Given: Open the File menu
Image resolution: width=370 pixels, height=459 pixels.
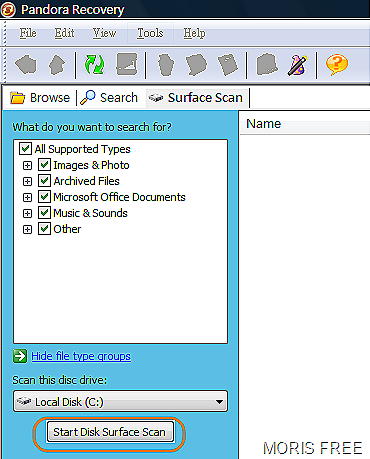Looking at the screenshot, I should [x=28, y=33].
